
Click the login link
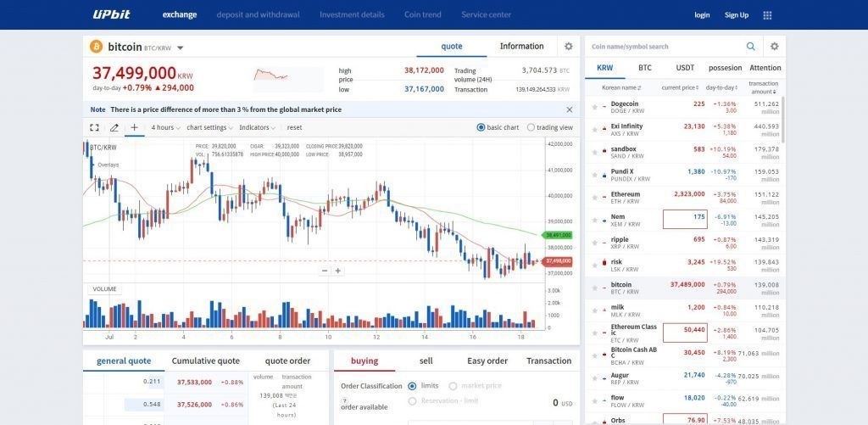(702, 15)
